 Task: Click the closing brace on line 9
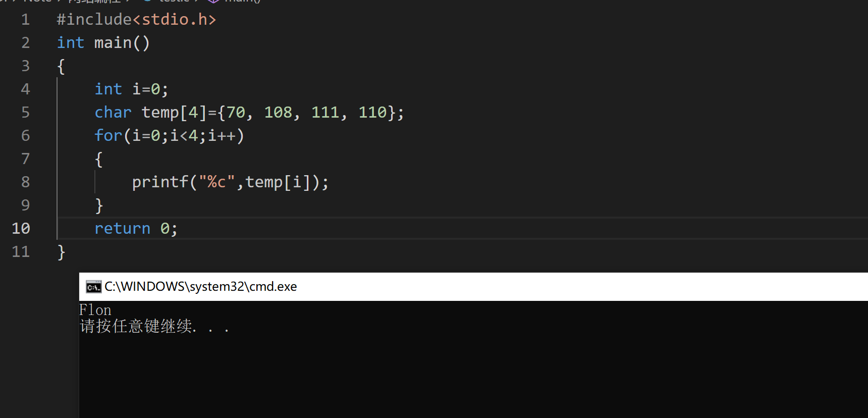pyautogui.click(x=99, y=205)
